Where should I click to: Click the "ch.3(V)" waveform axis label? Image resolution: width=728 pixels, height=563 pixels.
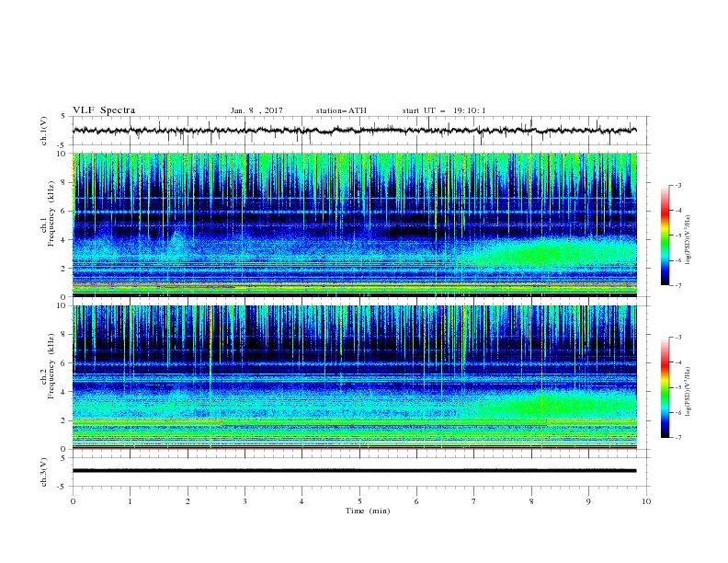click(44, 472)
